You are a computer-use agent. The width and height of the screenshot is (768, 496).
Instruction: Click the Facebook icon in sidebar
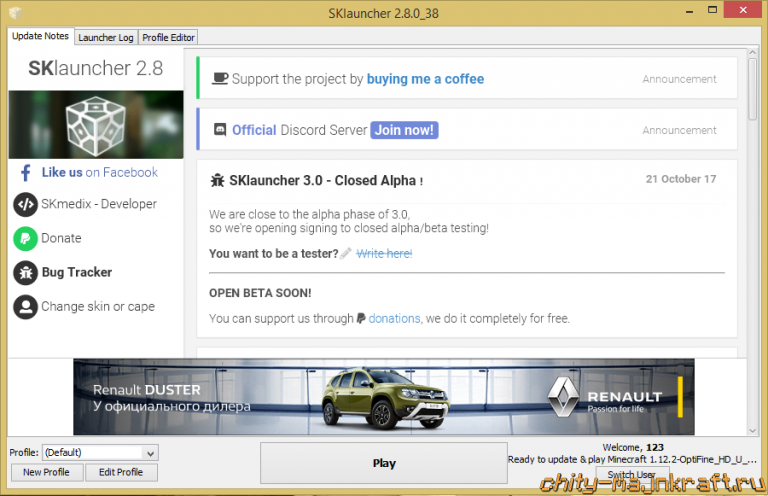pyautogui.click(x=26, y=172)
